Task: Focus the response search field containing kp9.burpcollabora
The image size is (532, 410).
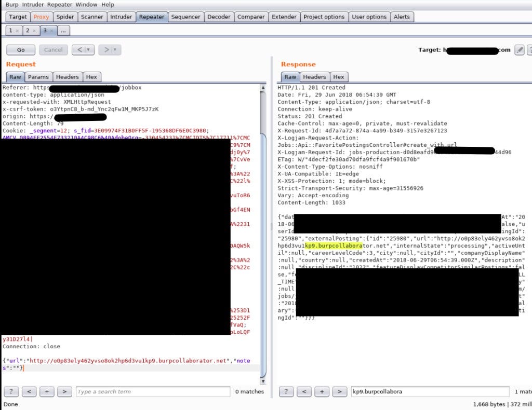Action: 430,392
